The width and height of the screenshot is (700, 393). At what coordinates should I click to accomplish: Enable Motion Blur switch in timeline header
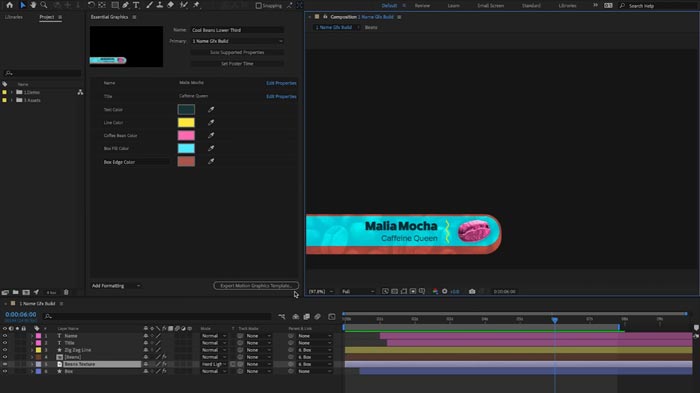[317, 317]
